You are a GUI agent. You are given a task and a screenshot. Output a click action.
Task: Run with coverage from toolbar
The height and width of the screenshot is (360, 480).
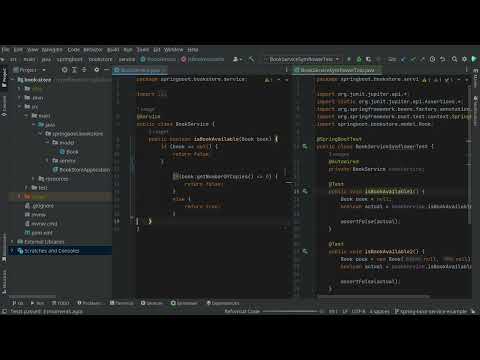[369, 59]
